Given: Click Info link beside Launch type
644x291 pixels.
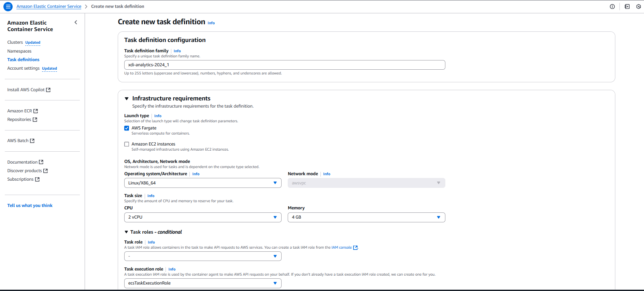Looking at the screenshot, I should click(158, 116).
